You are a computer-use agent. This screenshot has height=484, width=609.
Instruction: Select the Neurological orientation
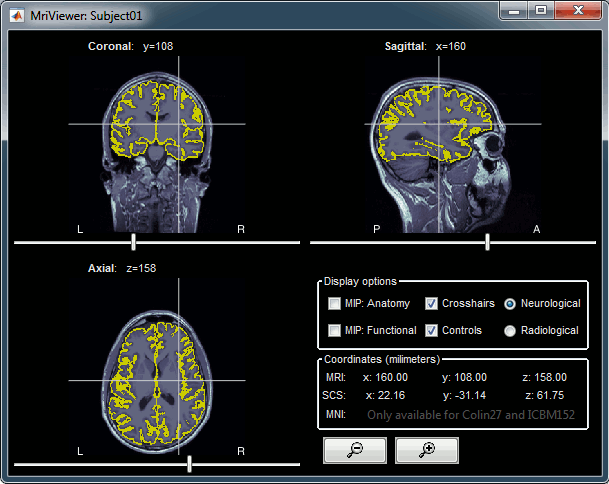click(510, 303)
